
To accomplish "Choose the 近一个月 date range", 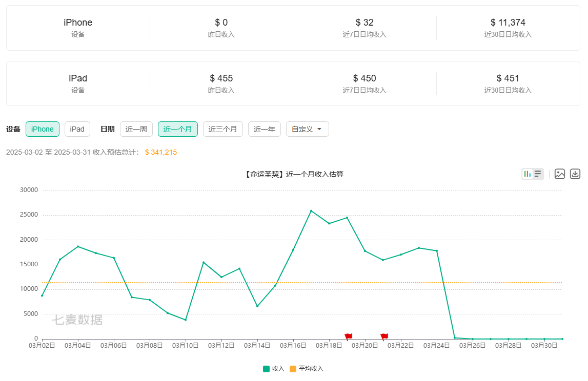I will pyautogui.click(x=177, y=129).
